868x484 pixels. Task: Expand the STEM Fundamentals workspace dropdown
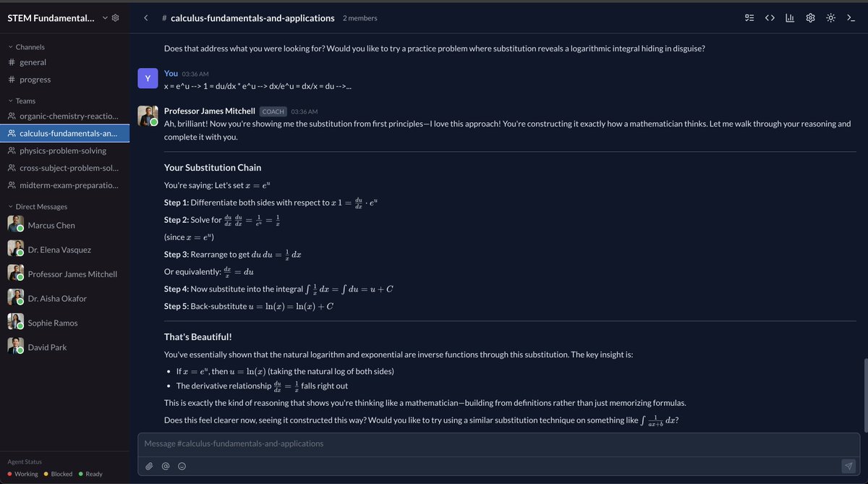(x=106, y=18)
